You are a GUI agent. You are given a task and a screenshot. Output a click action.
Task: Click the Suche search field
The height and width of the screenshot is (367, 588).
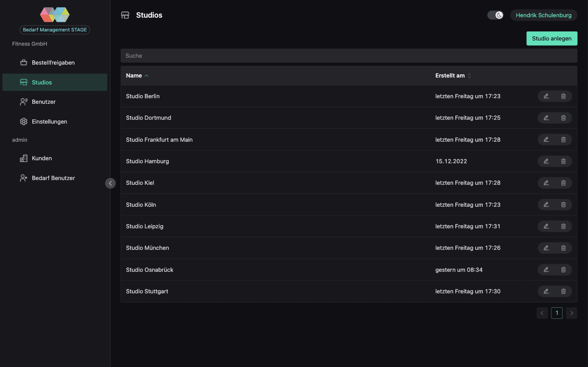(349, 56)
